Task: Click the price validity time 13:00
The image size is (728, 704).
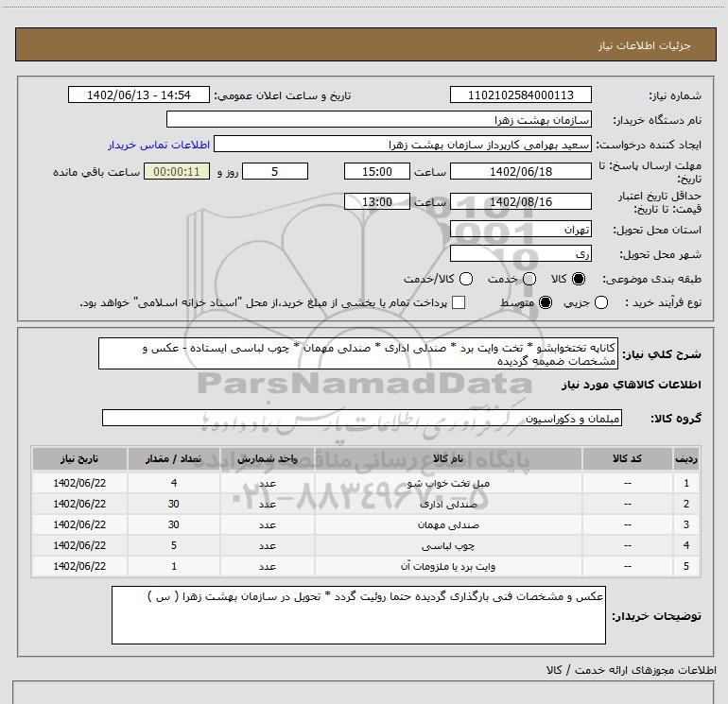Action: click(x=377, y=202)
